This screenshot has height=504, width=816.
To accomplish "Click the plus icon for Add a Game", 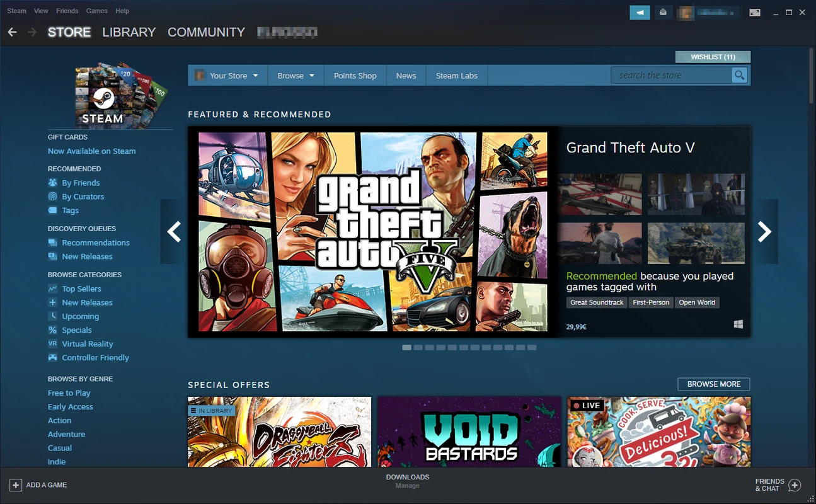I will point(15,484).
